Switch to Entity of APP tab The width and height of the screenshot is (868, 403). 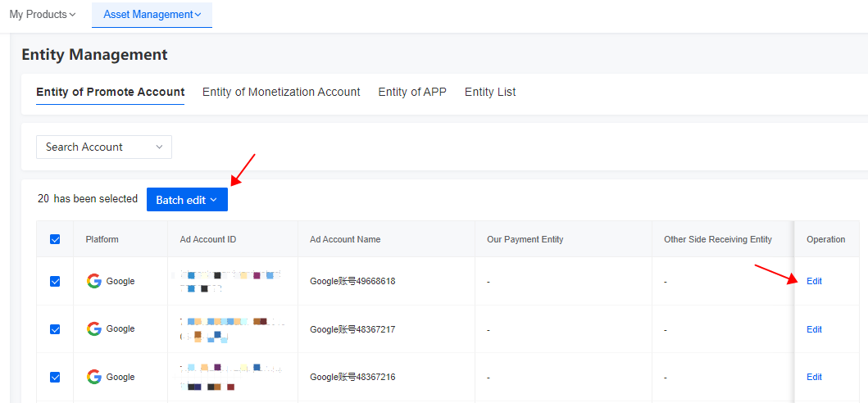pyautogui.click(x=412, y=92)
